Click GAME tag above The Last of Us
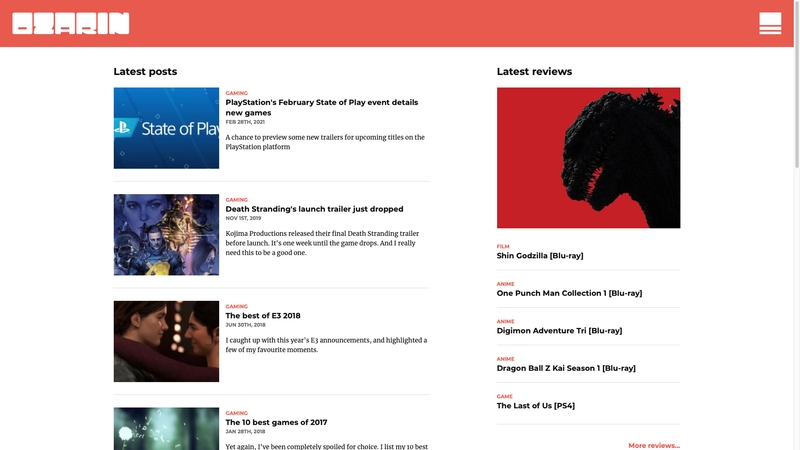Image resolution: width=800 pixels, height=450 pixels. (505, 396)
